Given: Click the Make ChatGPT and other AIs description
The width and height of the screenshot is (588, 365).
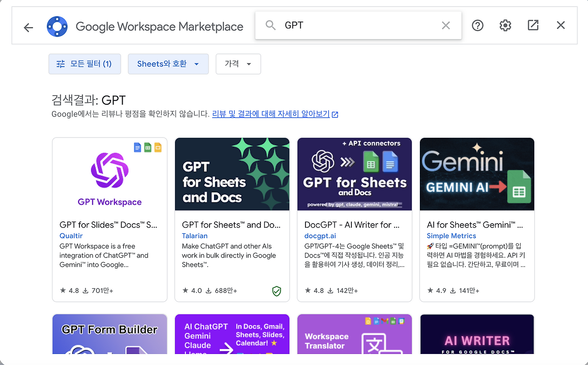Looking at the screenshot, I should tap(229, 255).
